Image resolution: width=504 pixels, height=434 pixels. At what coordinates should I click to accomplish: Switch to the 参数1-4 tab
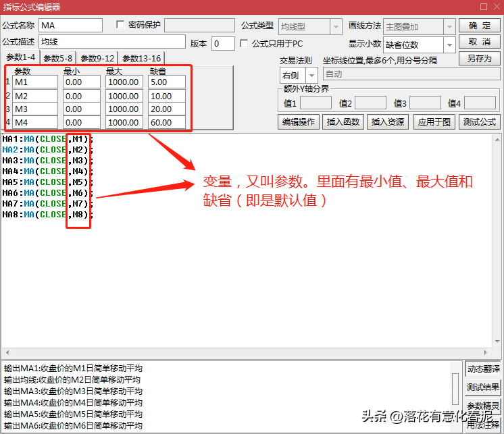click(20, 57)
